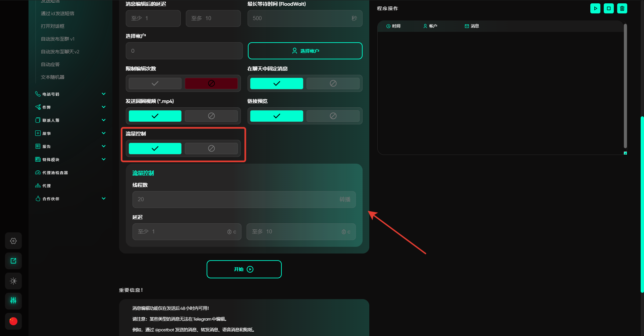Click the sliders equalizer icon

pyautogui.click(x=13, y=300)
